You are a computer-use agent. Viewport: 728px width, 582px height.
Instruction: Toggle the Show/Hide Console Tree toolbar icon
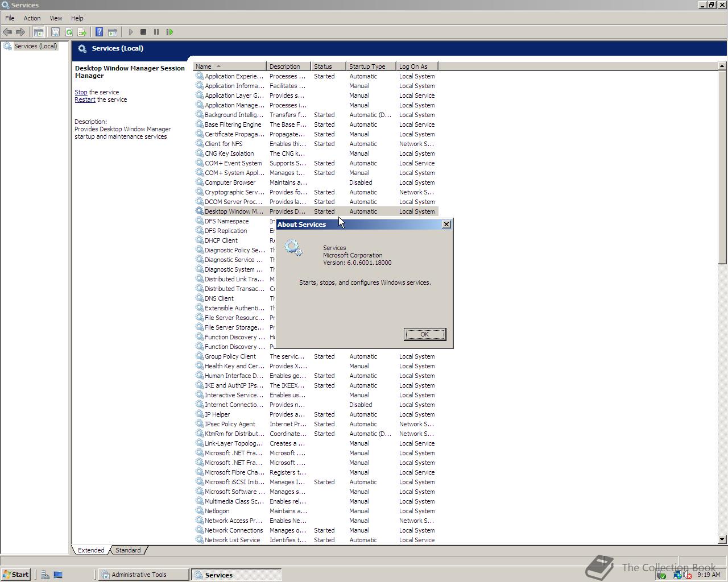tap(38, 32)
